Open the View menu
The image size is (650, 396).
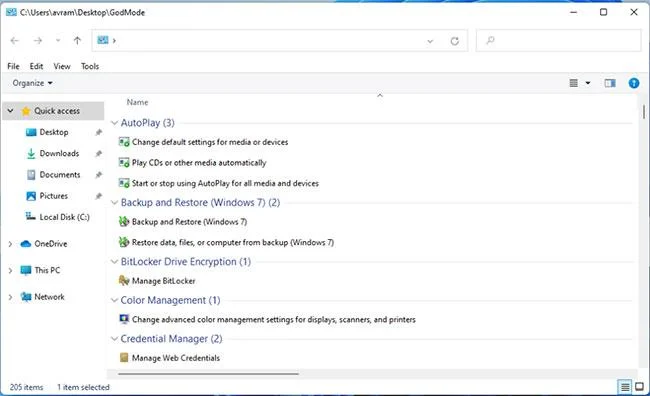click(62, 66)
